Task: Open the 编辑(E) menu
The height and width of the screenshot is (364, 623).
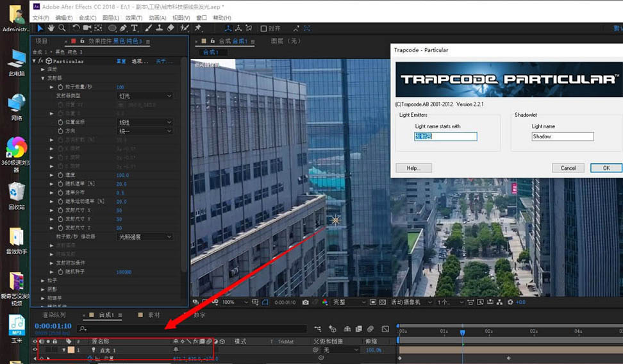Action: pyautogui.click(x=64, y=17)
